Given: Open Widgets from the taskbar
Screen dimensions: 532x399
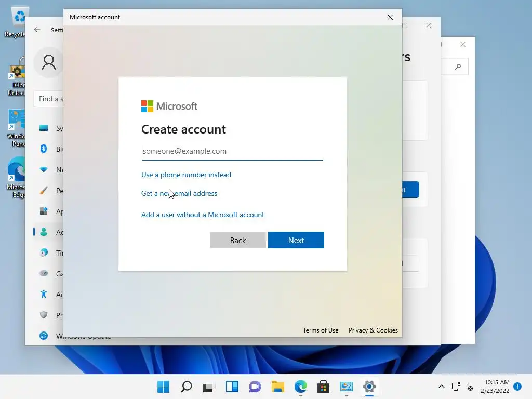Looking at the screenshot, I should (232, 387).
